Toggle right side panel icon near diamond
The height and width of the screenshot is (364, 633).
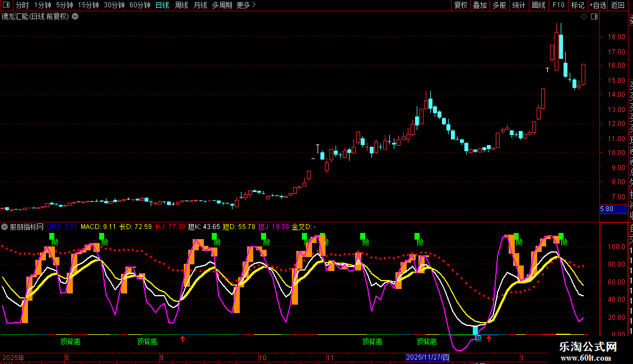[594, 17]
